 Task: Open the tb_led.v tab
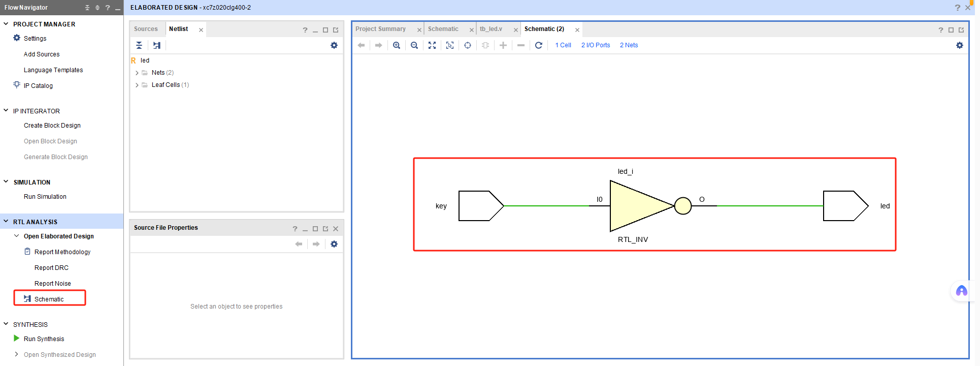[491, 29]
